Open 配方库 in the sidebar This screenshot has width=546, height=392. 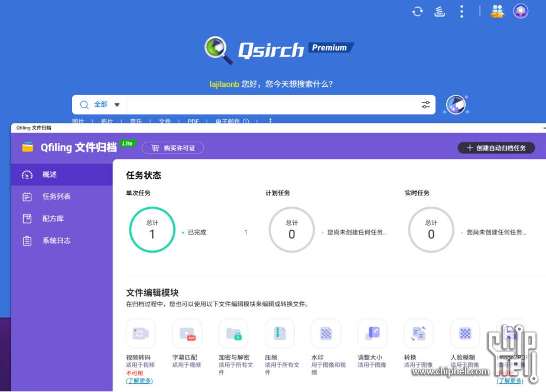pos(62,218)
